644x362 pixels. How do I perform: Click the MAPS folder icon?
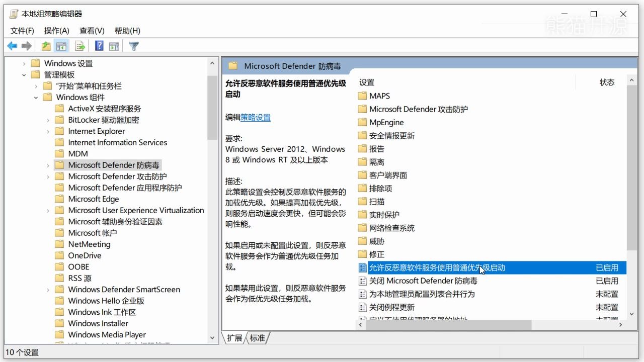pos(362,96)
